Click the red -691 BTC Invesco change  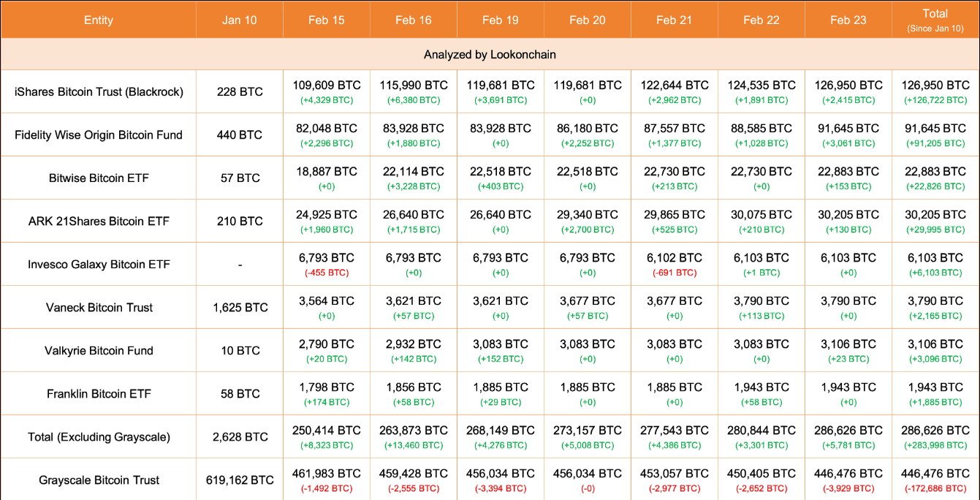click(x=675, y=273)
